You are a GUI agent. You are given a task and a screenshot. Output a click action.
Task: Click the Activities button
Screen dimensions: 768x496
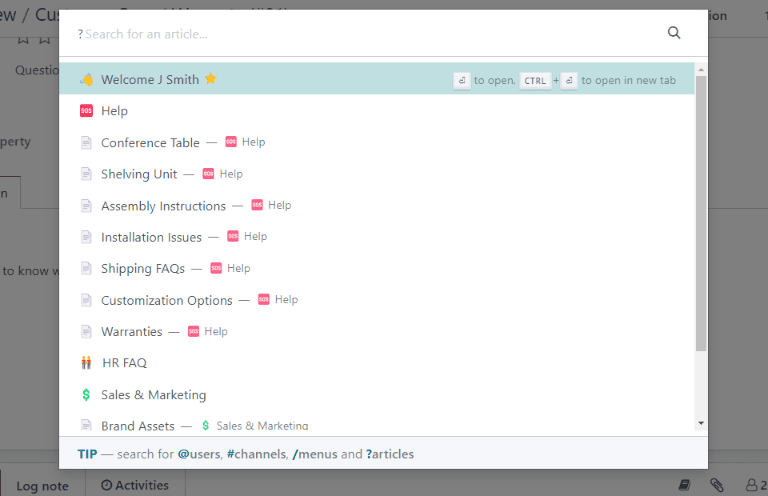coord(135,485)
